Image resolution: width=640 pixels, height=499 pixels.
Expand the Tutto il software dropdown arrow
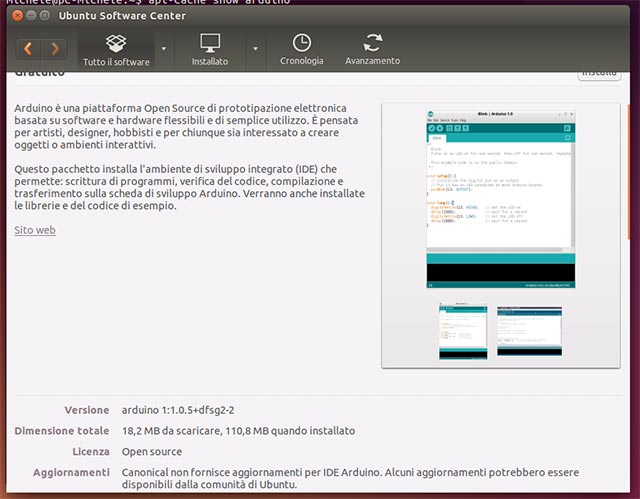(164, 49)
